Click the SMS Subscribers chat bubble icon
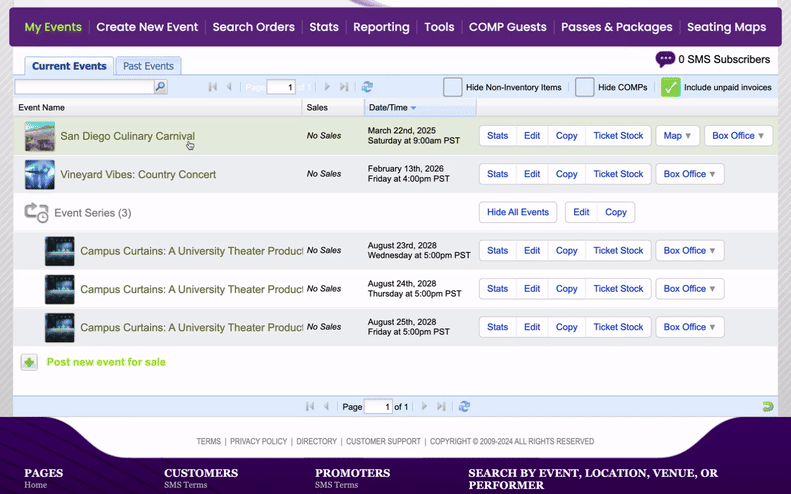Viewport: 791px width, 494px height. click(x=665, y=60)
